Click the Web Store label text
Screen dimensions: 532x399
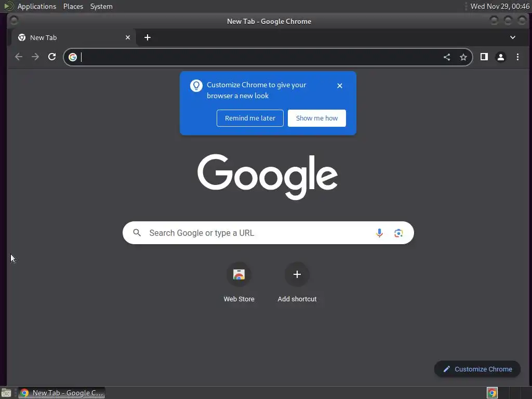pyautogui.click(x=239, y=299)
